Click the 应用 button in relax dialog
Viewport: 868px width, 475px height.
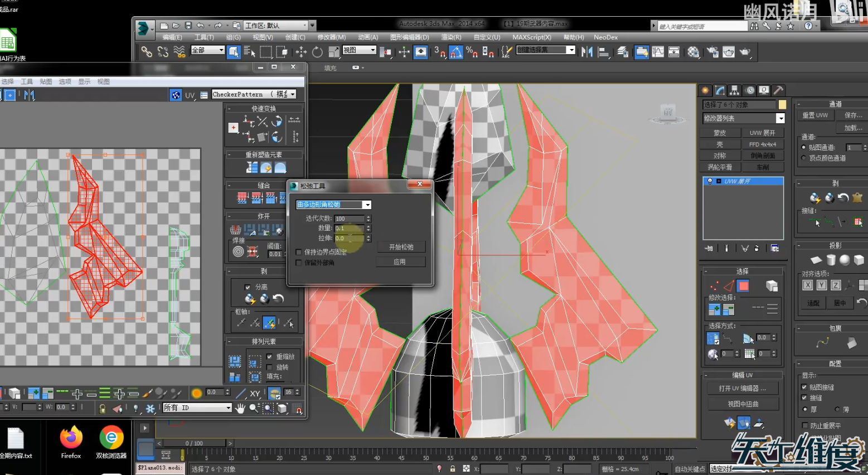pyautogui.click(x=400, y=262)
